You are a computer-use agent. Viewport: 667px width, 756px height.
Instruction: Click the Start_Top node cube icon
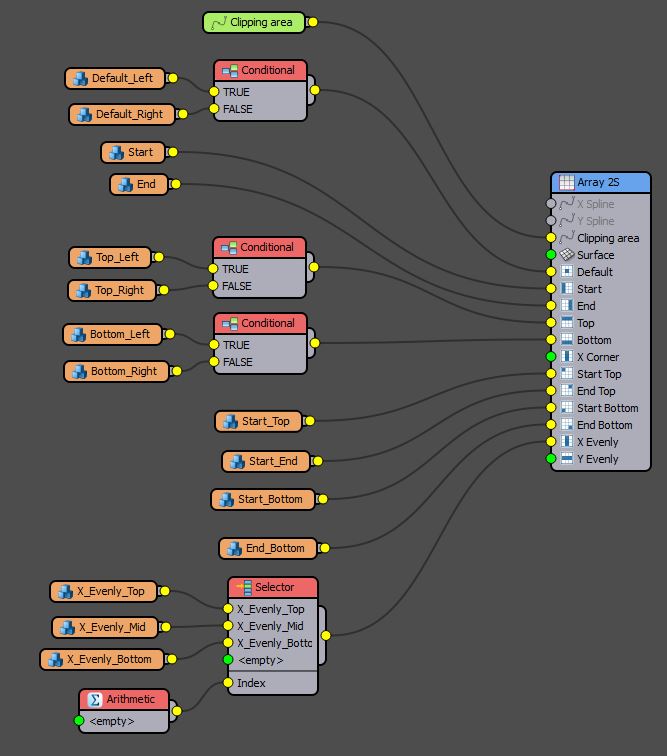[x=230, y=421]
